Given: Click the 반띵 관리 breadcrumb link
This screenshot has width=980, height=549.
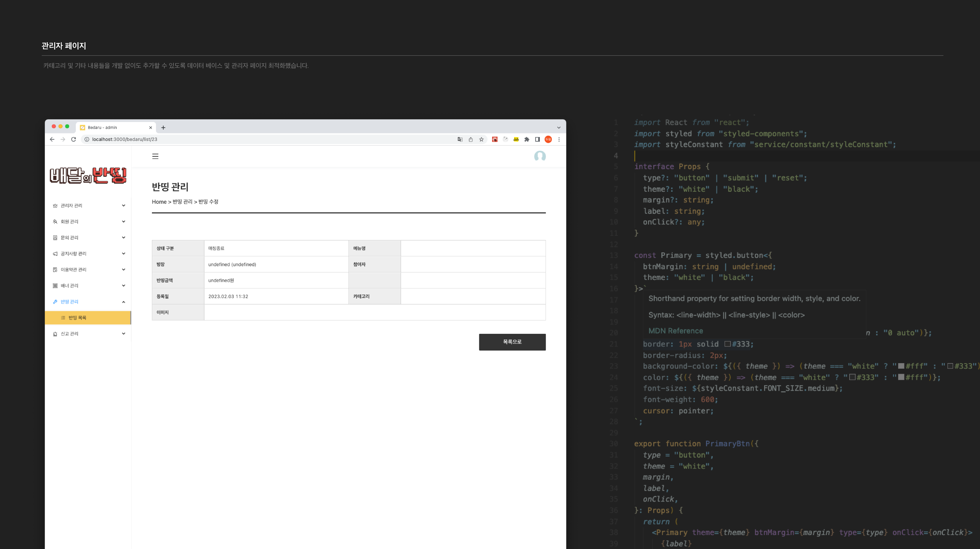Looking at the screenshot, I should (x=182, y=202).
